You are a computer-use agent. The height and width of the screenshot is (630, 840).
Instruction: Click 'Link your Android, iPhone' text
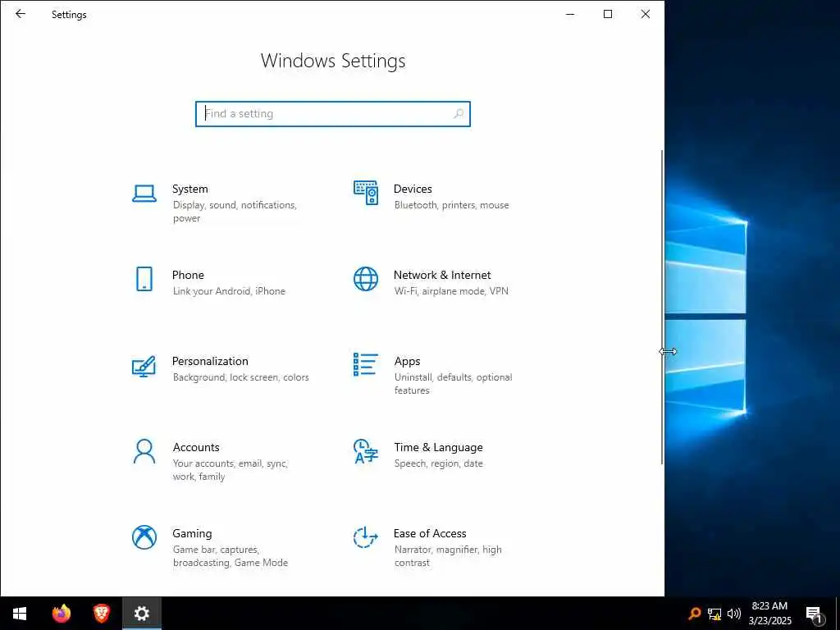229,291
